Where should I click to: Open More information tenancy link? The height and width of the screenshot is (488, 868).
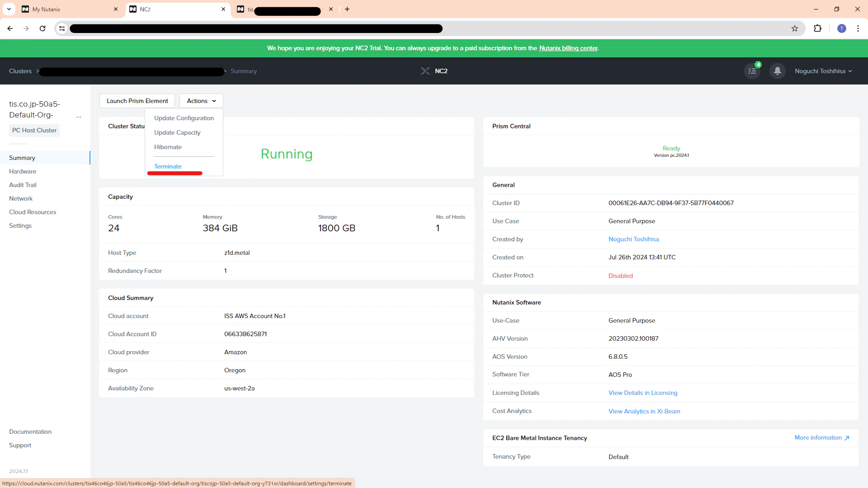(822, 437)
